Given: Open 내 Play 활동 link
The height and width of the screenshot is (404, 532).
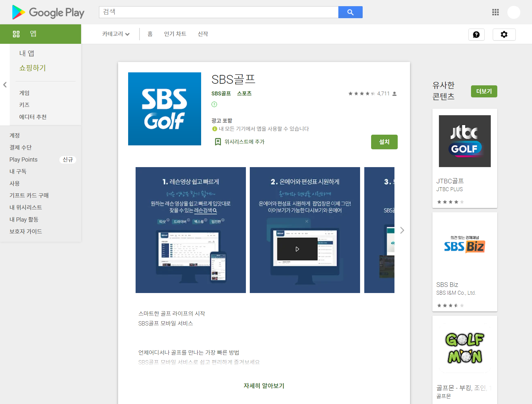Looking at the screenshot, I should point(24,219).
